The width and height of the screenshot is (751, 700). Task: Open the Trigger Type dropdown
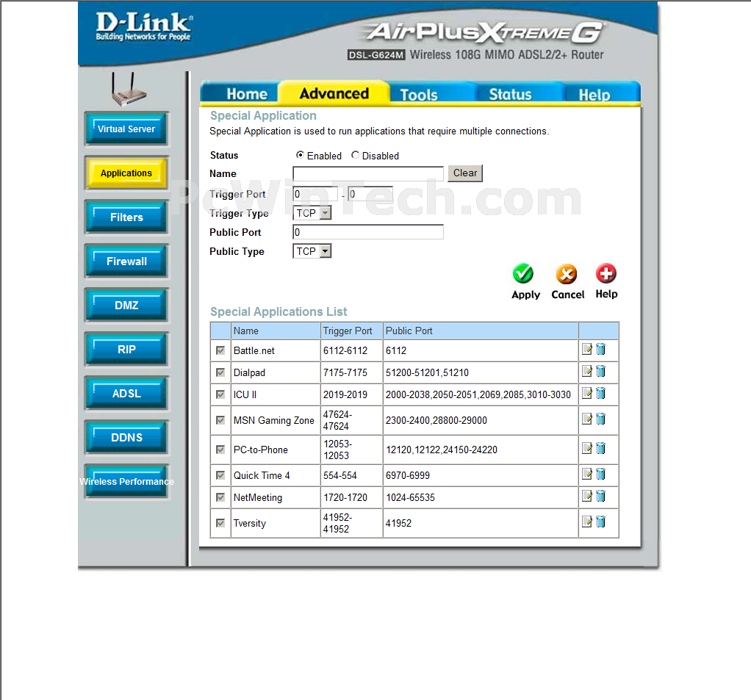(312, 213)
